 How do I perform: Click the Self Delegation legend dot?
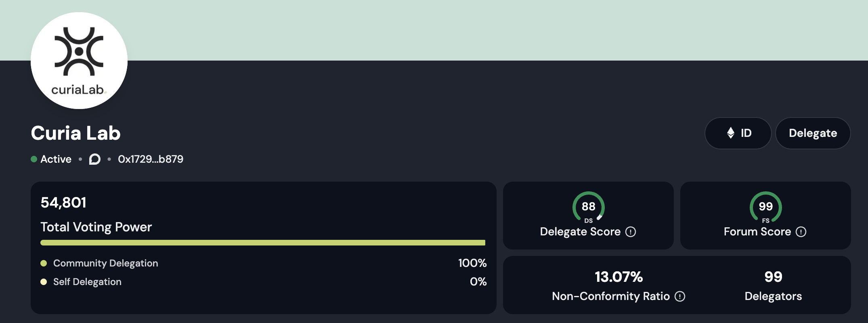click(x=44, y=282)
